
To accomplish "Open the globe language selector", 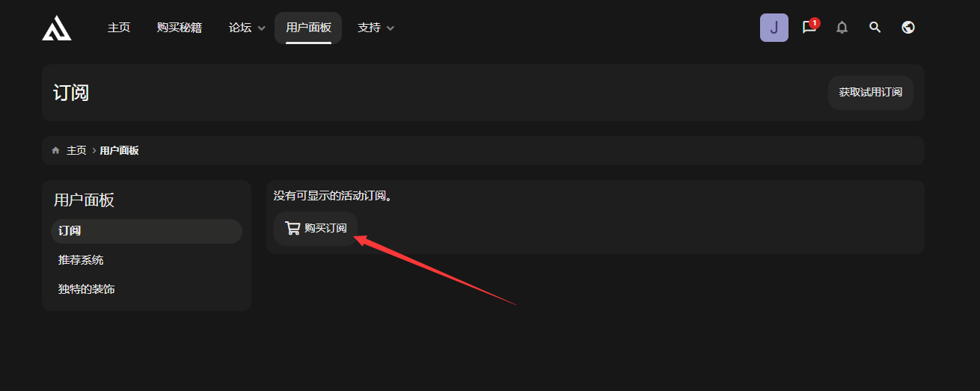I will point(908,28).
